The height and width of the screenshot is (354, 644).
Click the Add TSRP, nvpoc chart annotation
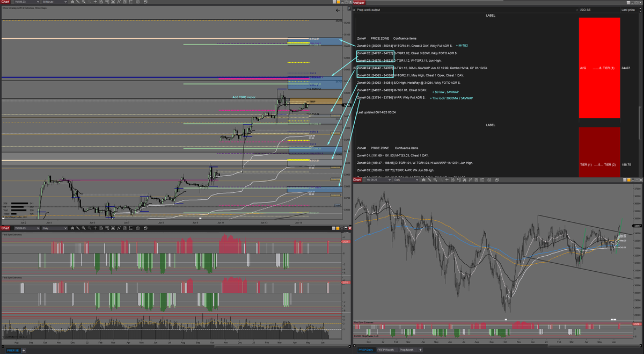pos(244,97)
